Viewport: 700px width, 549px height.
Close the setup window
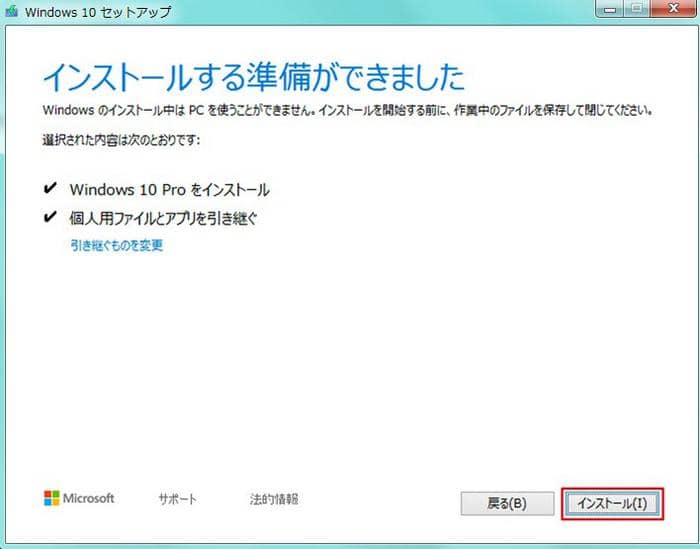point(673,8)
